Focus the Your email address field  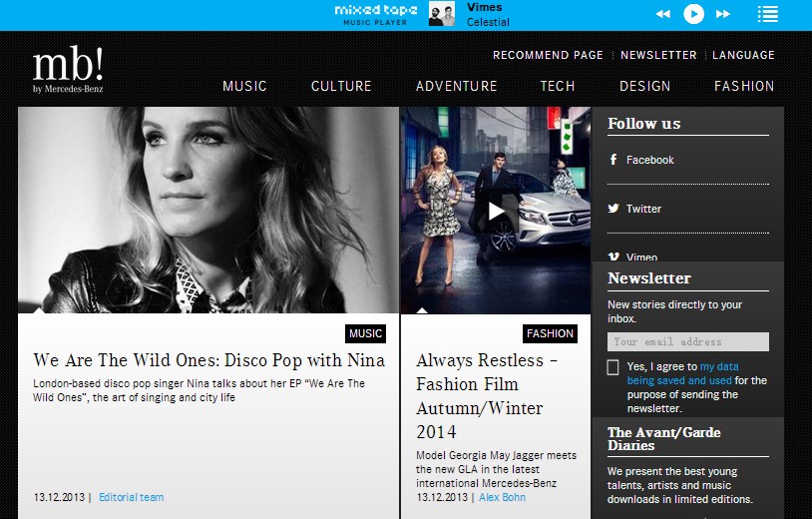[687, 342]
